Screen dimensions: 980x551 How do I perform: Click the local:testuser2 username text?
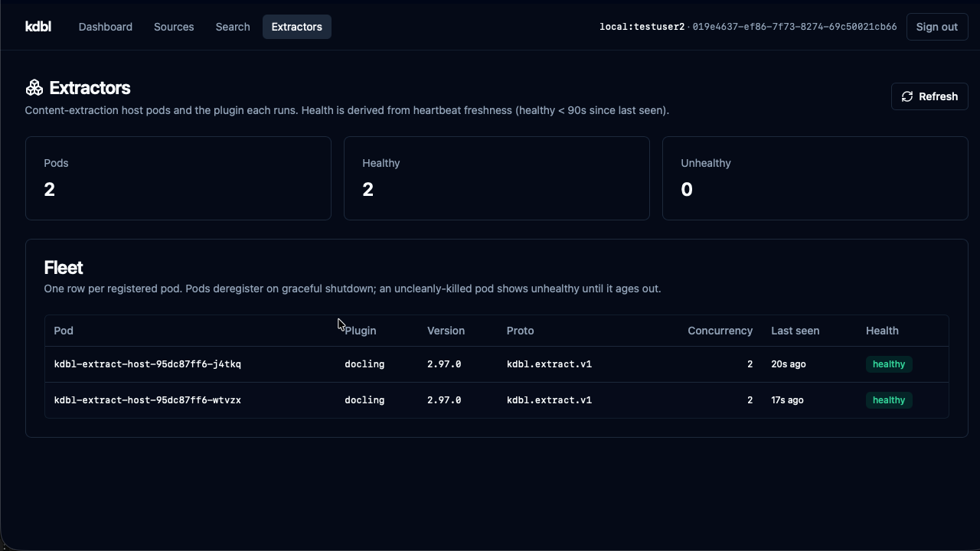point(642,27)
